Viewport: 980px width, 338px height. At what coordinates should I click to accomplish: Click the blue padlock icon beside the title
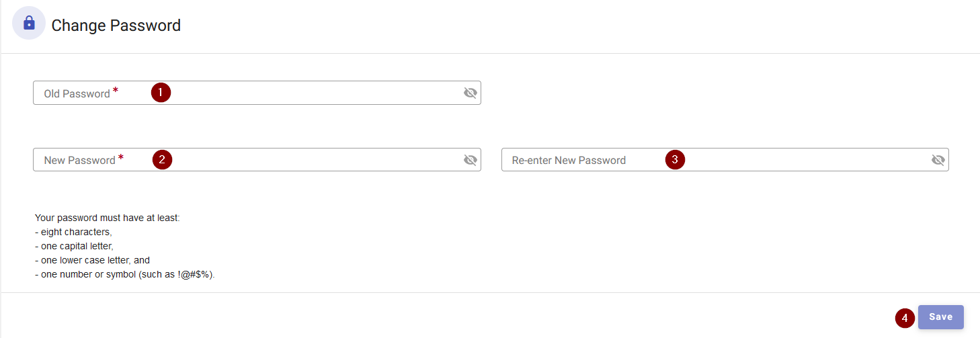[x=29, y=24]
